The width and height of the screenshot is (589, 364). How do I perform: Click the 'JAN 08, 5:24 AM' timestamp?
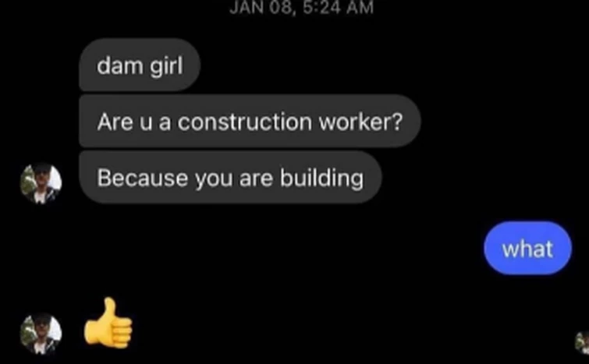pyautogui.click(x=301, y=8)
